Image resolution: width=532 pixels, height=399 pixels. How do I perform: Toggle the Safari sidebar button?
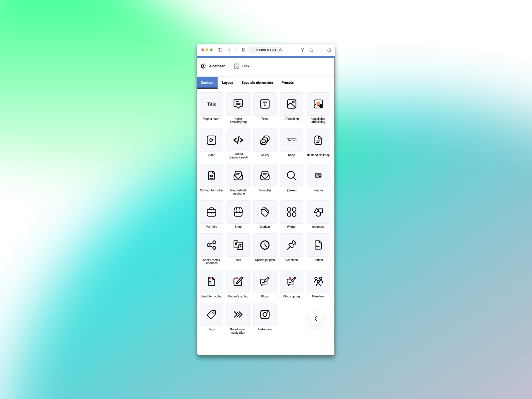220,50
